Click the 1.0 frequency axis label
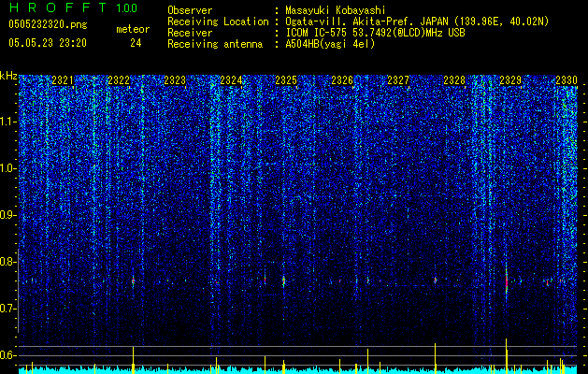588x374 pixels. tap(7, 168)
